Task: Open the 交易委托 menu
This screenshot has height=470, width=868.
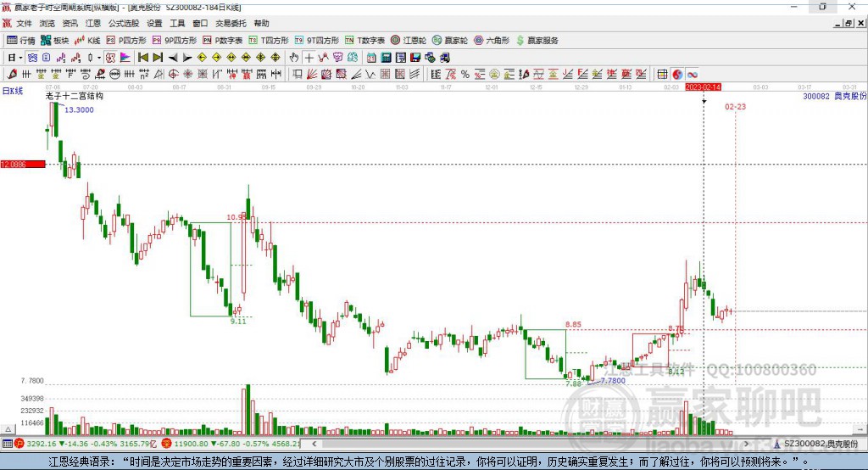Action: 231,23
